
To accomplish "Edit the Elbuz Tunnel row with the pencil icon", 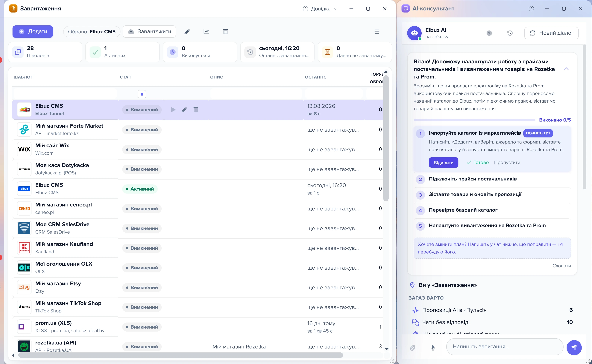I will [x=184, y=110].
